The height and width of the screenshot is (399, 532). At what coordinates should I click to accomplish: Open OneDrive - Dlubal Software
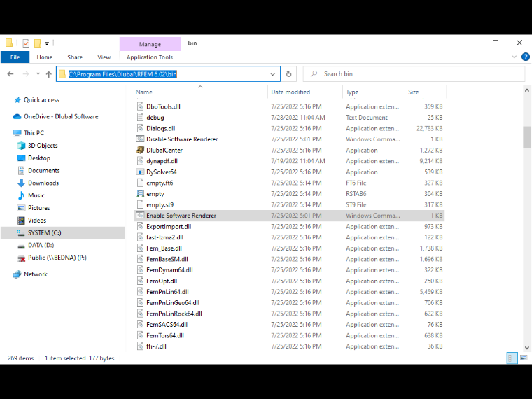pos(61,116)
